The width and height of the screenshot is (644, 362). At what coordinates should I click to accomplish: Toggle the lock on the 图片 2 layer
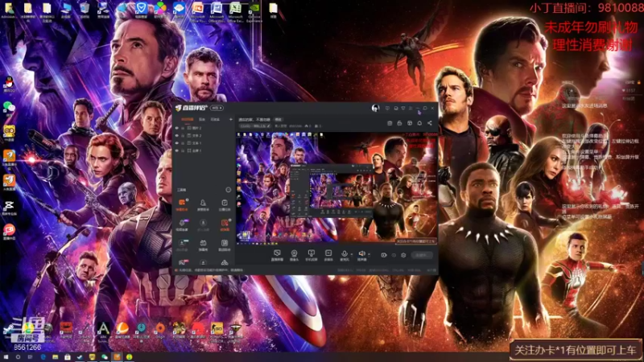(183, 128)
